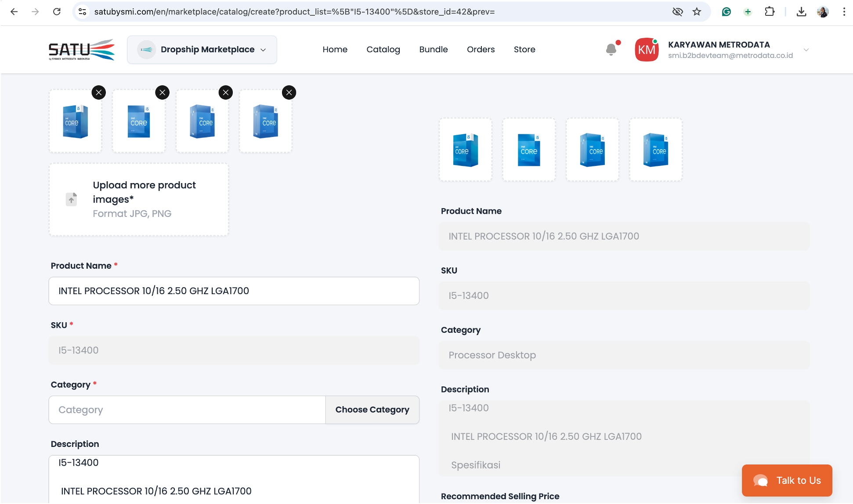Viewport: 853px width, 504px height.
Task: Remove the second uploaded product image
Action: pos(163,93)
